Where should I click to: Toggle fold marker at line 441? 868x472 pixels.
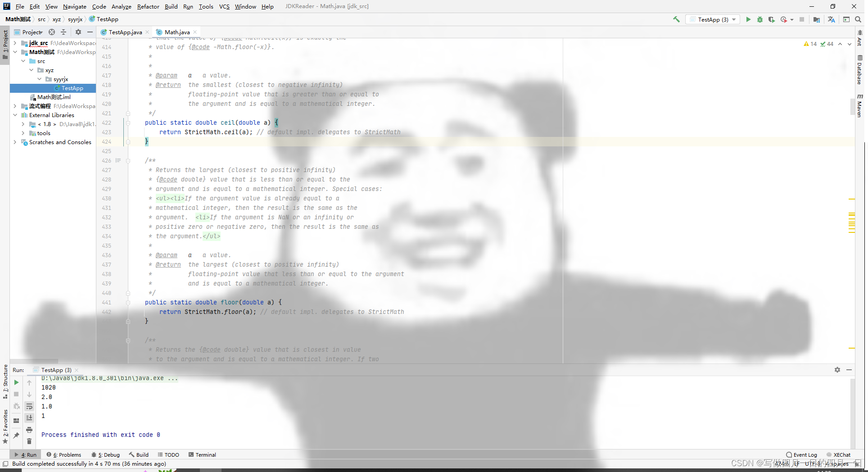pos(128,303)
